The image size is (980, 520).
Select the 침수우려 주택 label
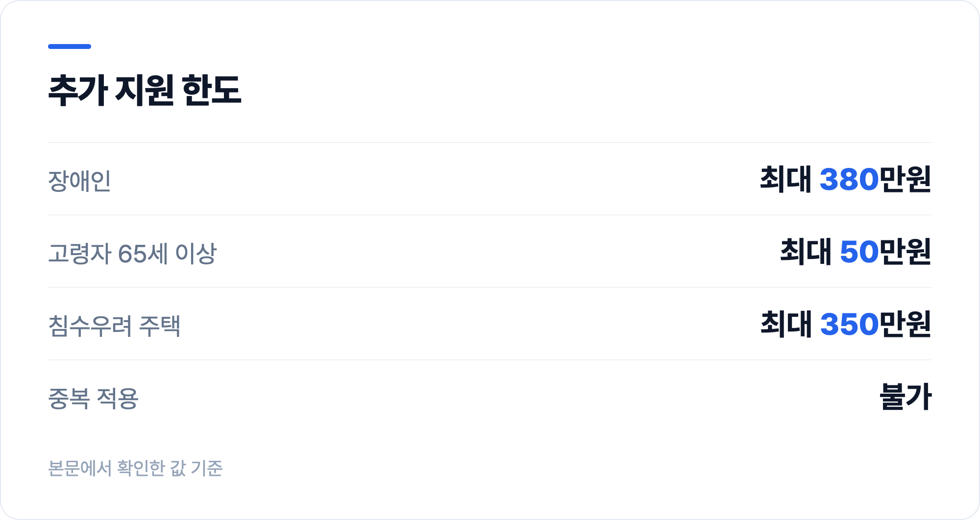tap(114, 326)
